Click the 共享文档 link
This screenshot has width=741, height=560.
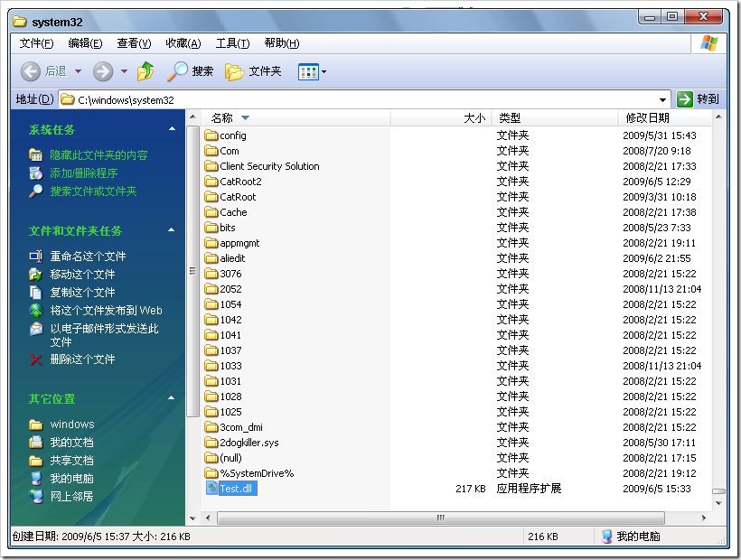point(71,461)
